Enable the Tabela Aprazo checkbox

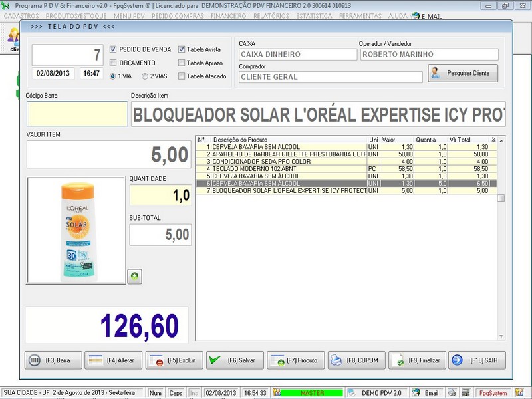pos(182,63)
